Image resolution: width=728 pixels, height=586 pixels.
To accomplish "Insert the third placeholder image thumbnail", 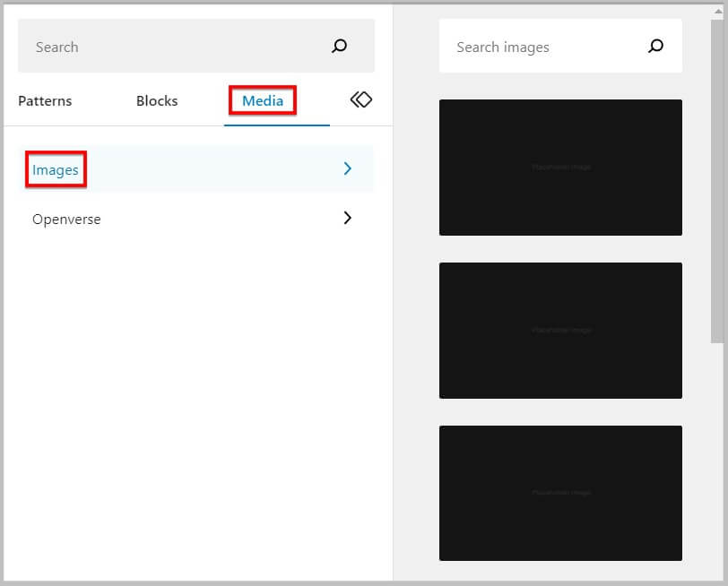I will click(560, 493).
